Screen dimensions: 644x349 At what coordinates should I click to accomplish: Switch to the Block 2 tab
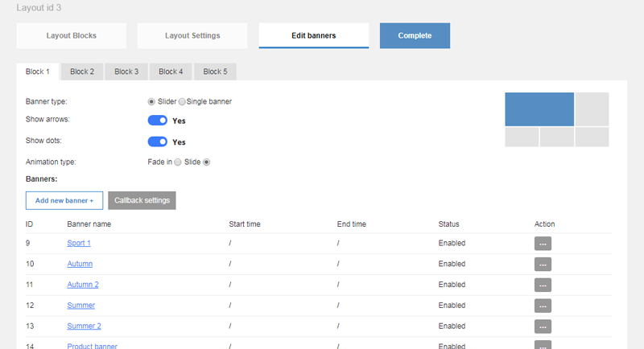[x=82, y=72]
